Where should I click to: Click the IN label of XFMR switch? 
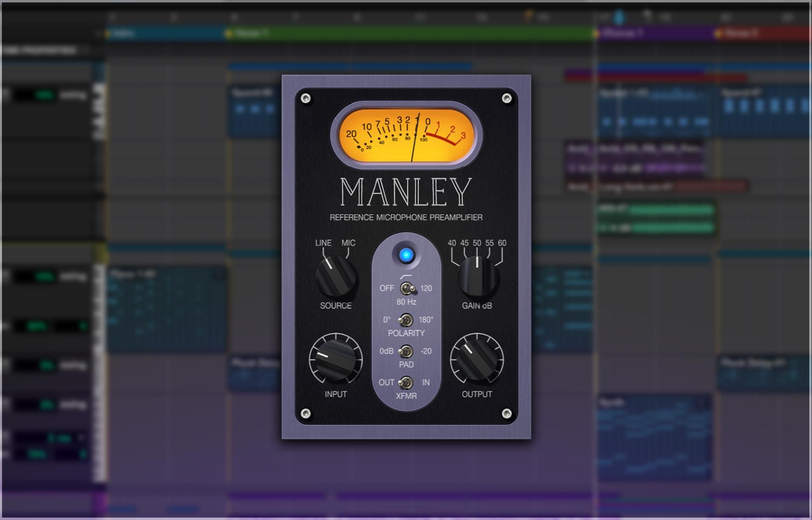[x=425, y=383]
